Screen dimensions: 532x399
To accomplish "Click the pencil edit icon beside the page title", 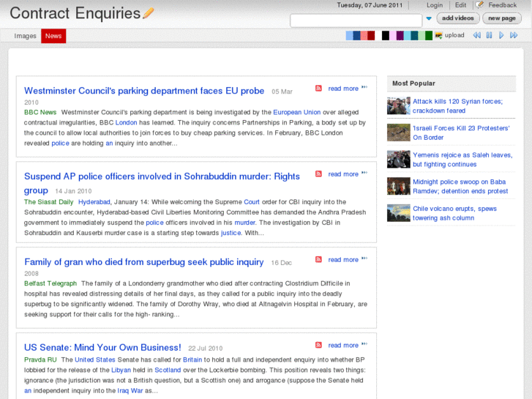I will click(x=149, y=13).
